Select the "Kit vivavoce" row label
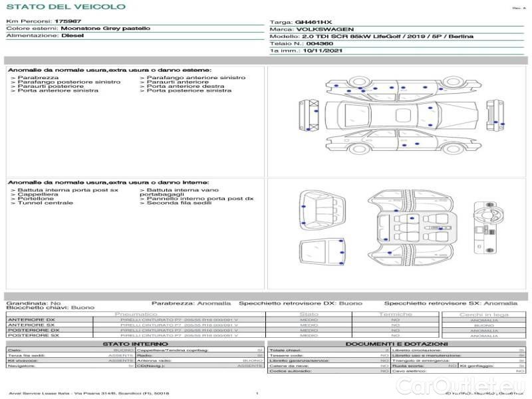This screenshot has height=399, width=532. [23, 360]
